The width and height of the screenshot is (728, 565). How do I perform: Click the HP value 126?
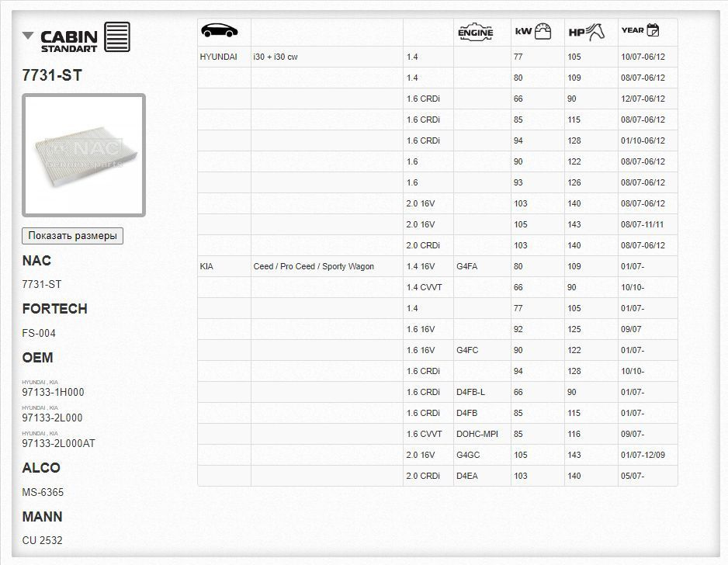[574, 182]
